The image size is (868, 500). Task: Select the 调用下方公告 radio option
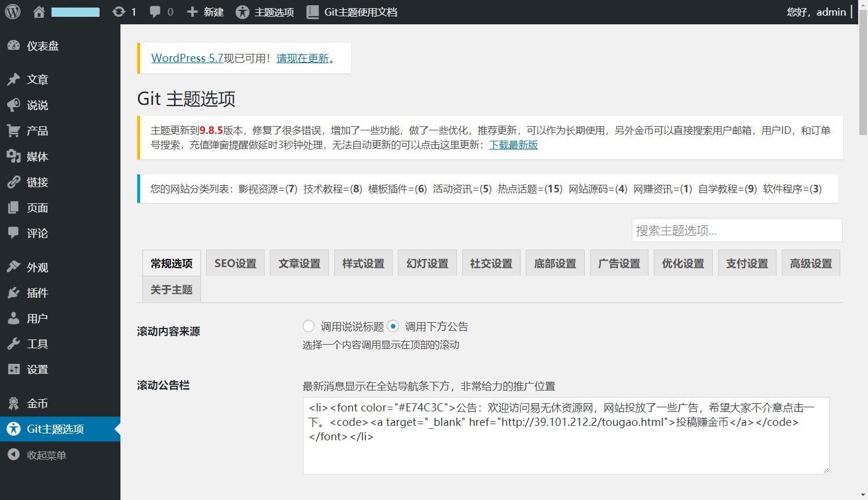[393, 326]
